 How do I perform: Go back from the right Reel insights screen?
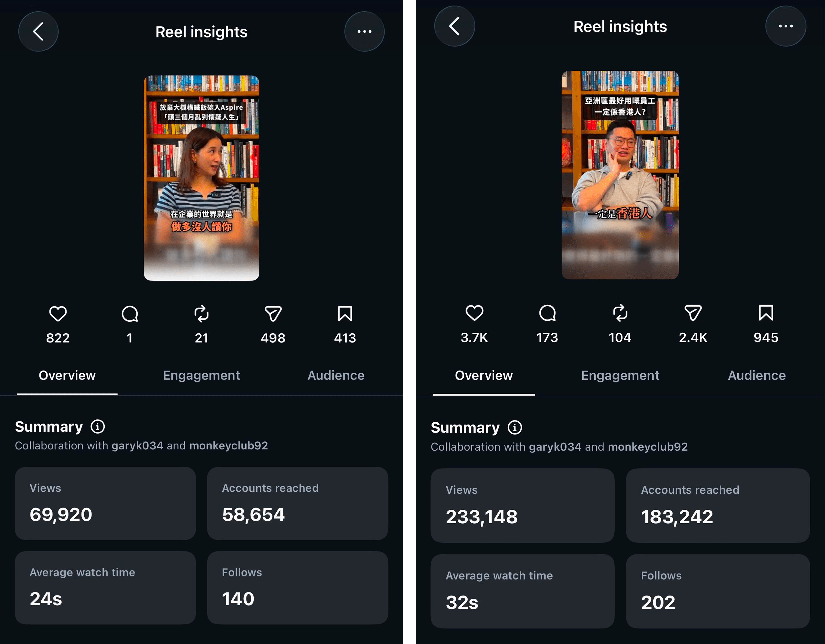pyautogui.click(x=454, y=26)
